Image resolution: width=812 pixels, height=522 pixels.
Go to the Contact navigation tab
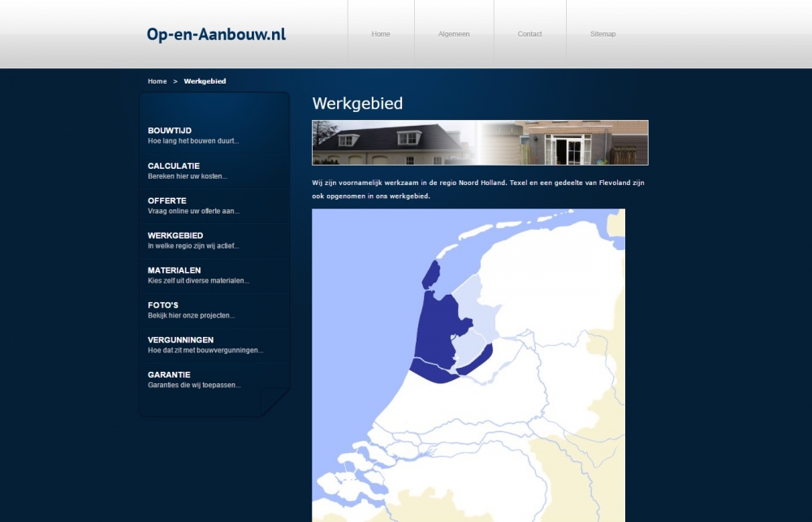point(529,34)
